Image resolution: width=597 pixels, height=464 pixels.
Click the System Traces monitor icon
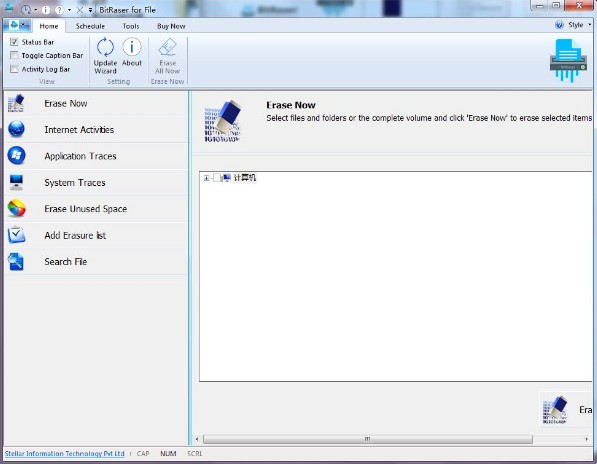click(x=16, y=182)
